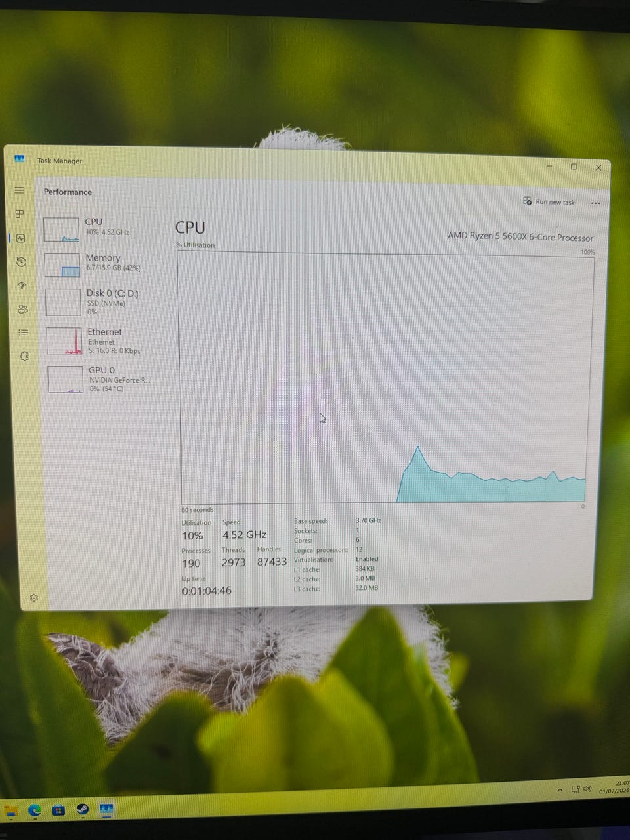
Task: Click Run new task button
Action: [549, 201]
